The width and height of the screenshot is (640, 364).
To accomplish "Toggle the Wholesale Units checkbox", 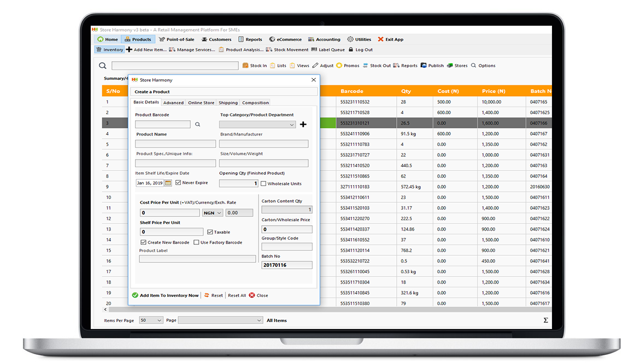I will tap(263, 184).
